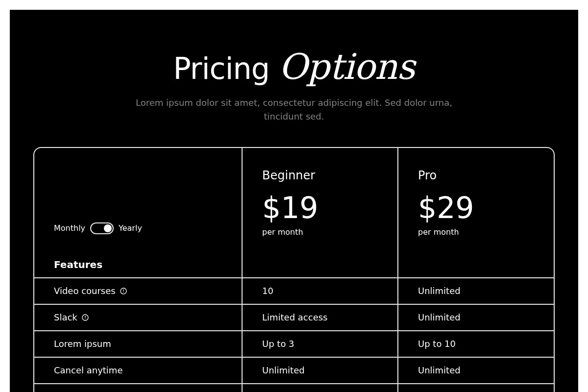Select the Yearly billing label
588x392 pixels.
point(130,228)
